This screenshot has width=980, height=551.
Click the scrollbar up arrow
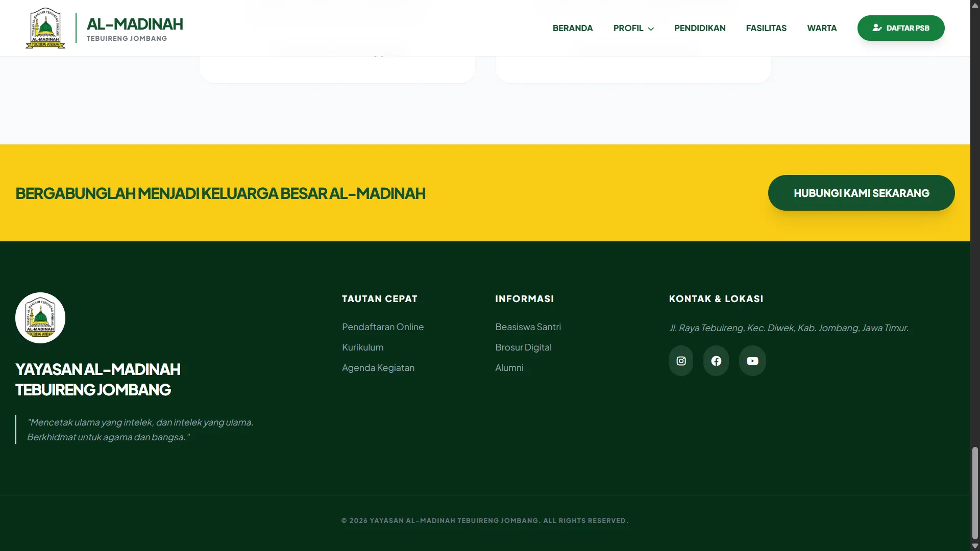coord(974,5)
